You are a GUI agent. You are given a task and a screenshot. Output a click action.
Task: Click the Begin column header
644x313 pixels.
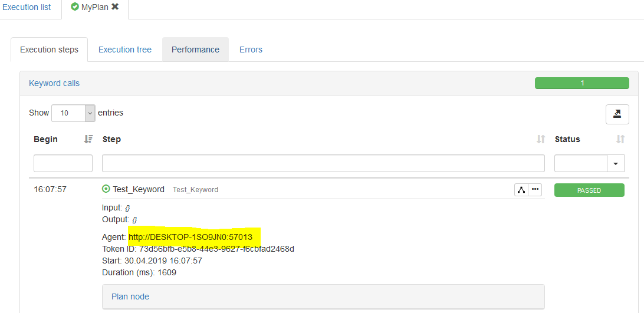[x=45, y=139]
